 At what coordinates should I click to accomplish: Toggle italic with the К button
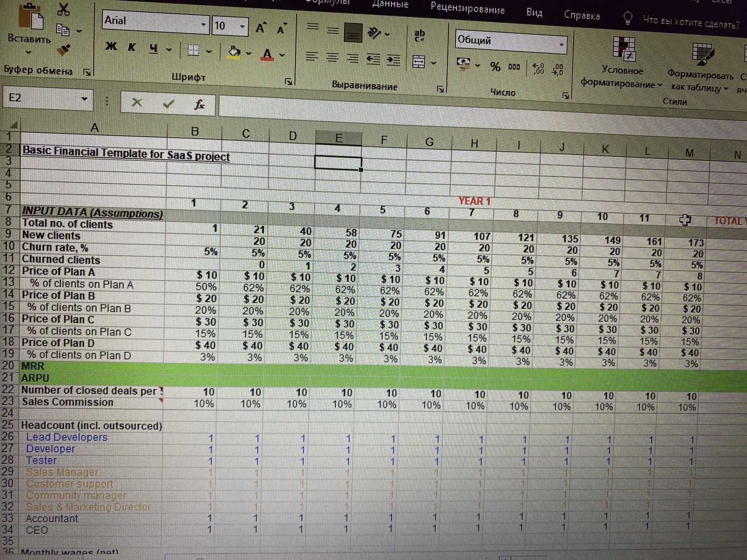pos(133,47)
